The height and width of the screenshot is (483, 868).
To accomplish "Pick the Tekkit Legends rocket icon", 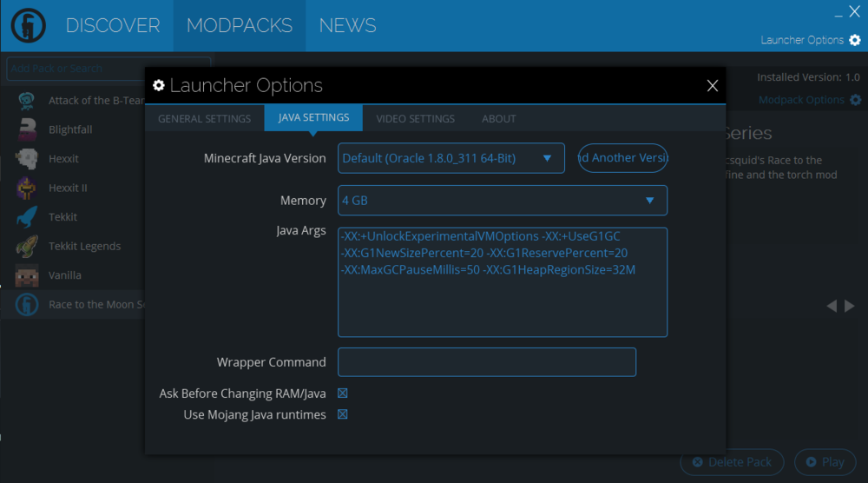I will tap(27, 247).
